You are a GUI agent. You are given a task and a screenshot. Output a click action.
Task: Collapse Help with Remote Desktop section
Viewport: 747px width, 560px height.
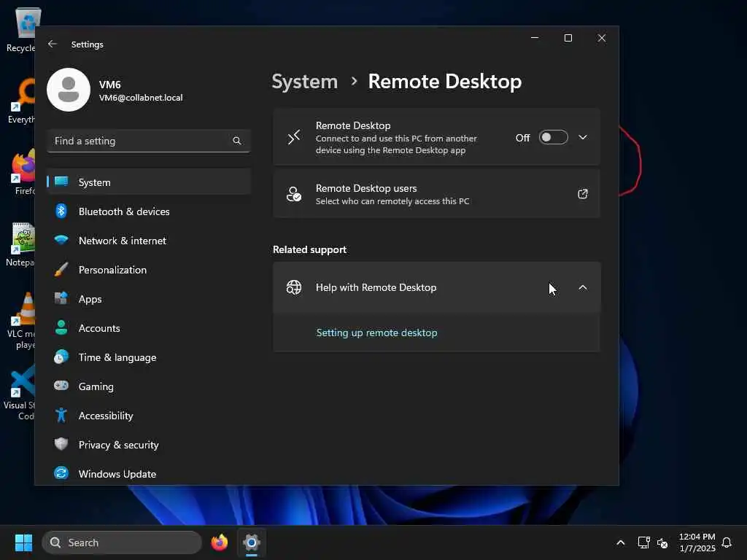(x=583, y=287)
